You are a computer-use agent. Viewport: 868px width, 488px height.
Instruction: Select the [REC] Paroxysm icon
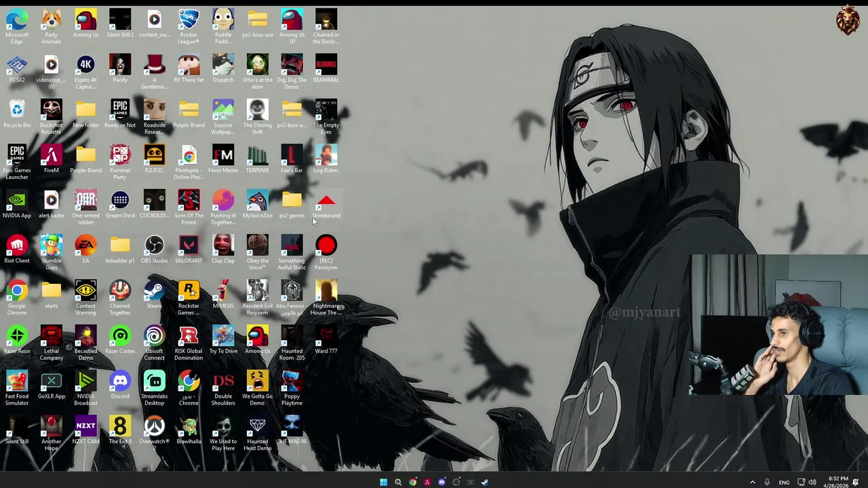[x=326, y=252]
